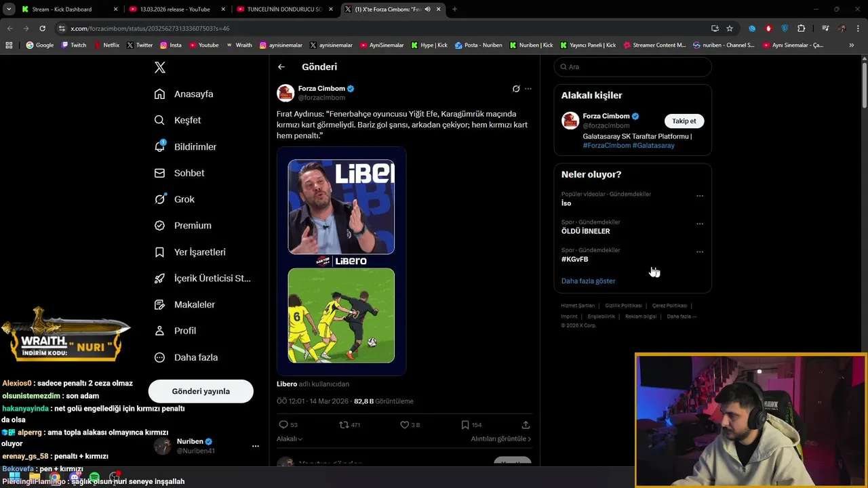Click the Gizlilik Politikası footer link
868x488 pixels.
623,306
